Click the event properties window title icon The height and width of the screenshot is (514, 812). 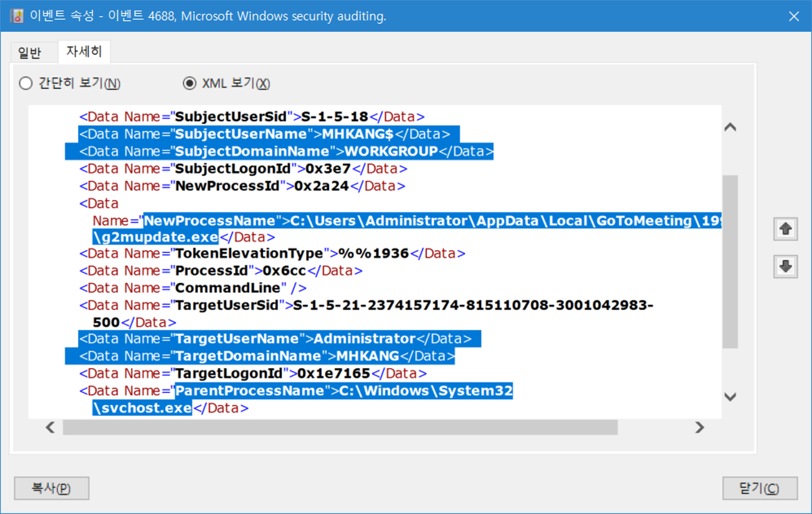17,16
